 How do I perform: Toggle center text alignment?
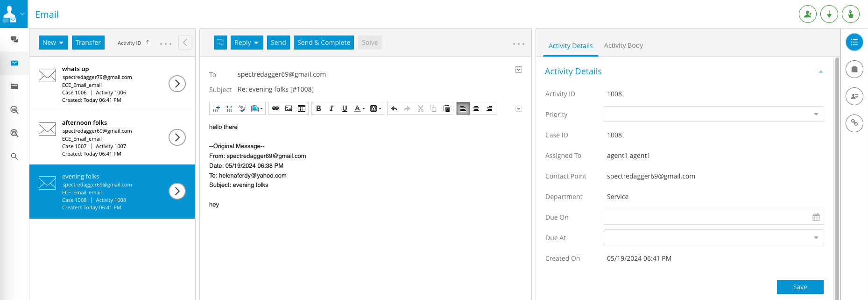[476, 108]
